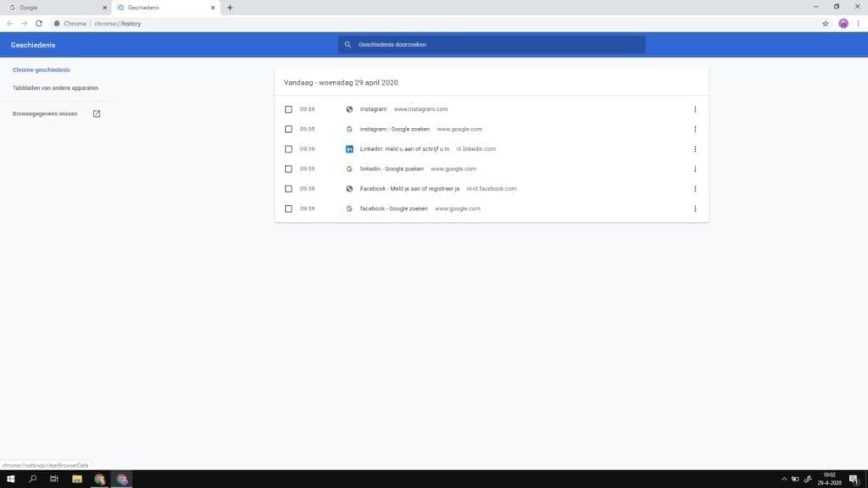Image resolution: width=868 pixels, height=488 pixels.
Task: Open the Instagram history link
Action: tap(373, 109)
